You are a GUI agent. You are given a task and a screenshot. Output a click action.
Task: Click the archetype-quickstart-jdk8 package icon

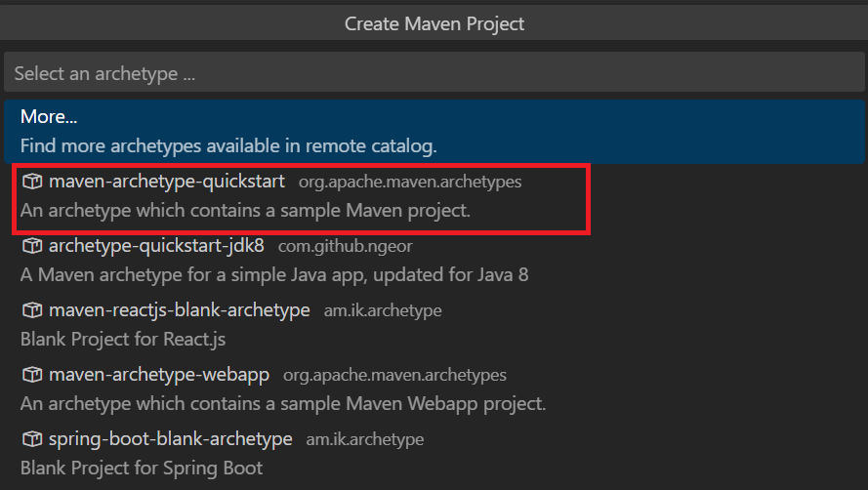32,246
